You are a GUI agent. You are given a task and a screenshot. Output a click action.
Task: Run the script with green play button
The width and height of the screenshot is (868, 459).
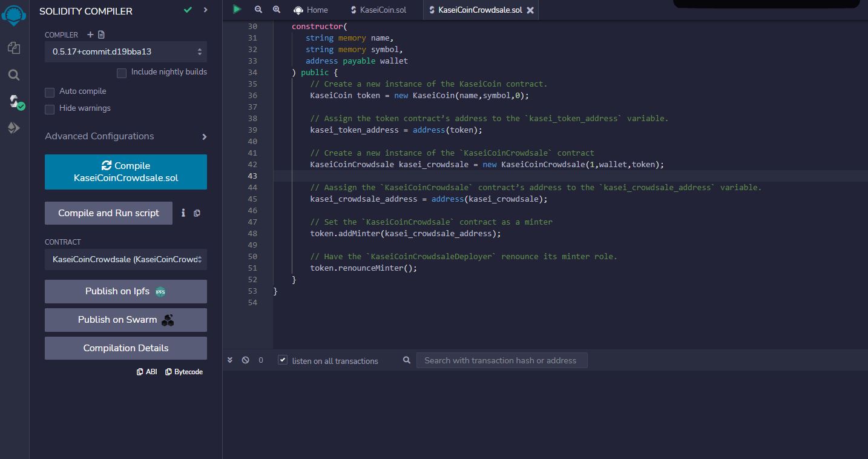coord(237,10)
